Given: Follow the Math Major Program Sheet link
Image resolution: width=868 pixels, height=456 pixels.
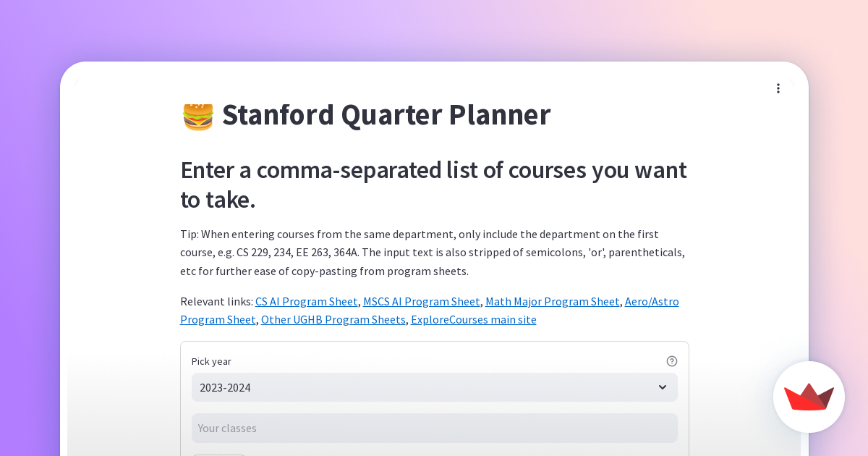Looking at the screenshot, I should [x=552, y=301].
